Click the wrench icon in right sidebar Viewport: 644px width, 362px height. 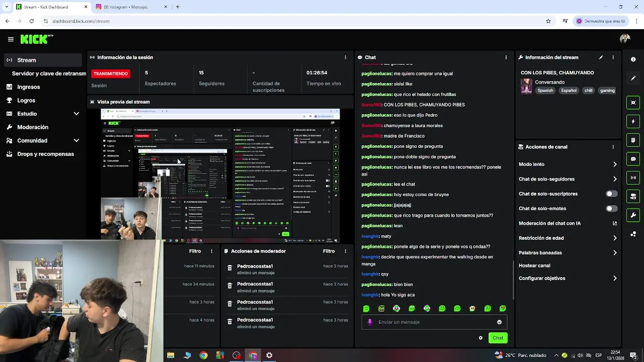click(633, 215)
